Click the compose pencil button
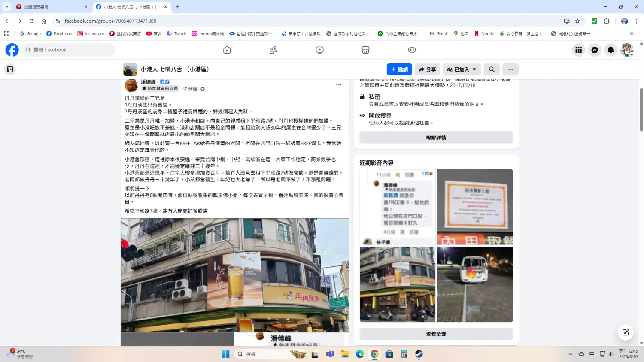The width and height of the screenshot is (644, 362). coord(625,332)
